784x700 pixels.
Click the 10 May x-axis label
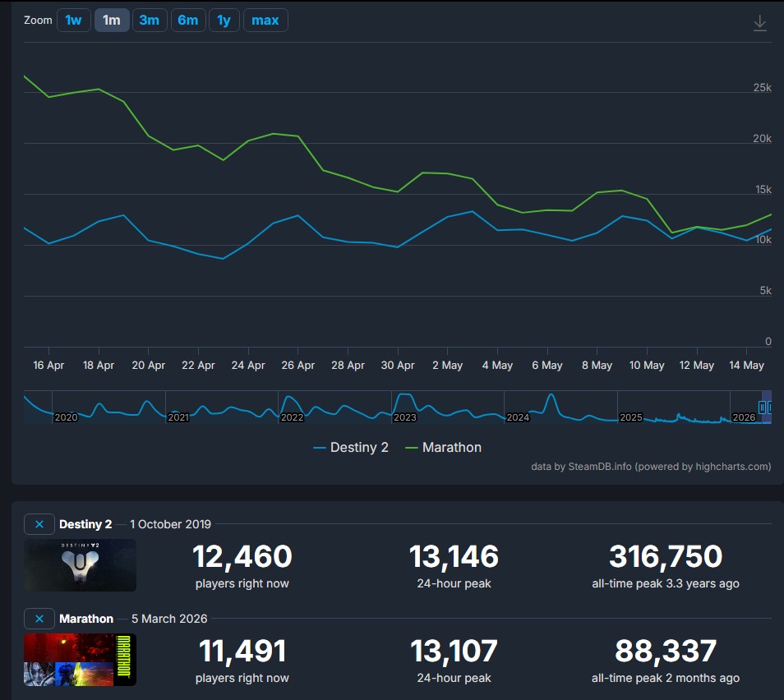coord(647,366)
